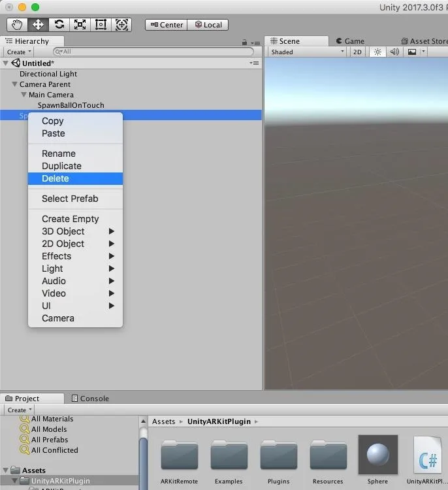Toggle pivot Center mode button
448x490 pixels.
(166, 25)
